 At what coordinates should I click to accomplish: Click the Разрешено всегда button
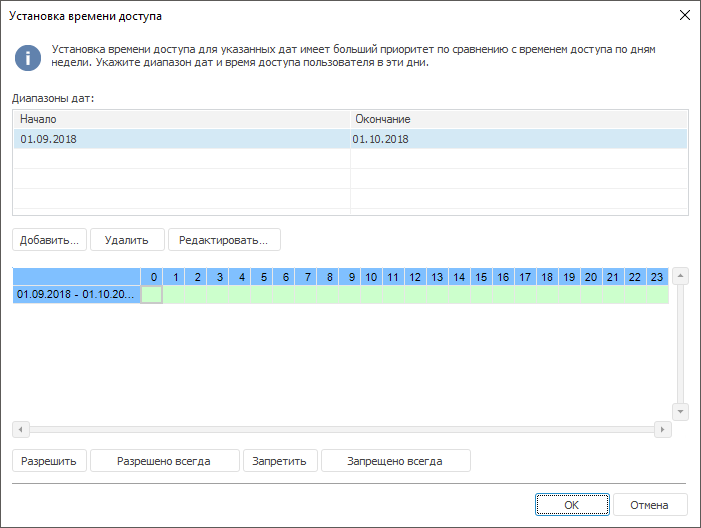click(x=164, y=461)
